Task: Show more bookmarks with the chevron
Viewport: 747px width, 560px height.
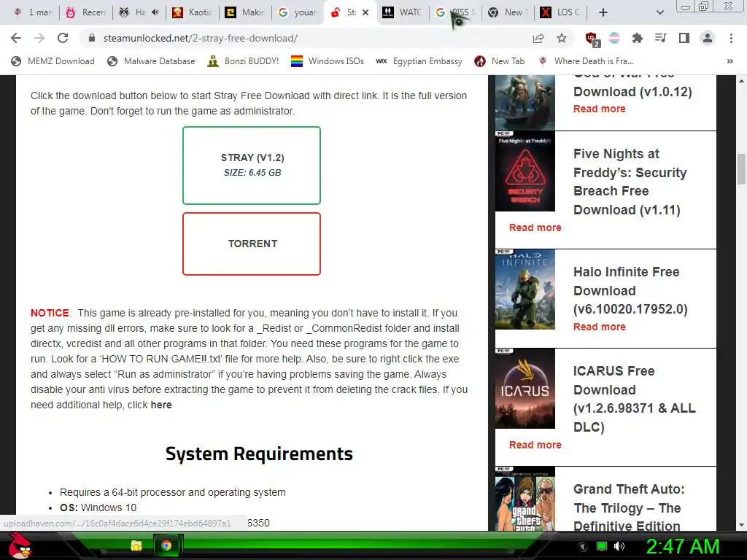Action: tap(729, 61)
